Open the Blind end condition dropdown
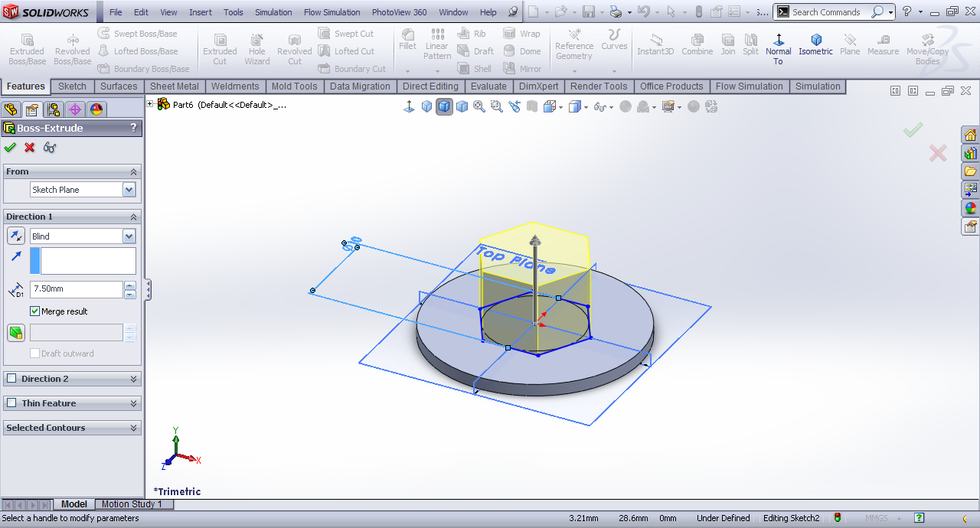The width and height of the screenshot is (980, 528). coord(129,236)
